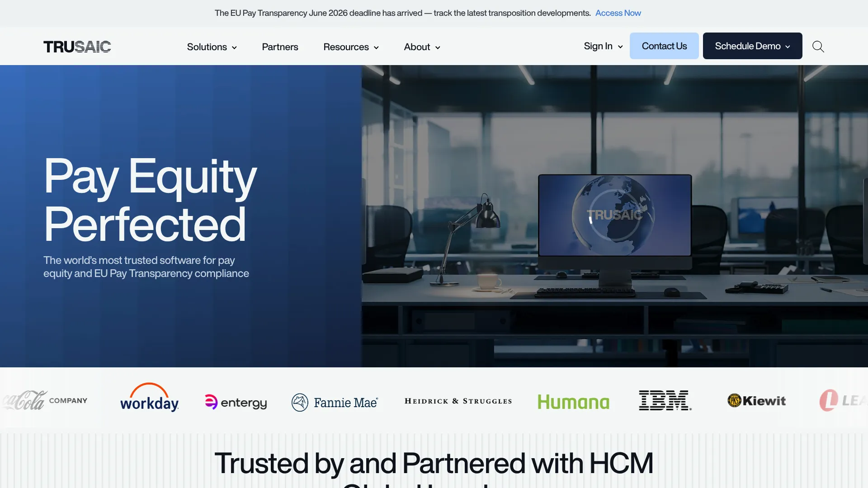Go to the Partners page
This screenshot has width=868, height=488.
280,47
